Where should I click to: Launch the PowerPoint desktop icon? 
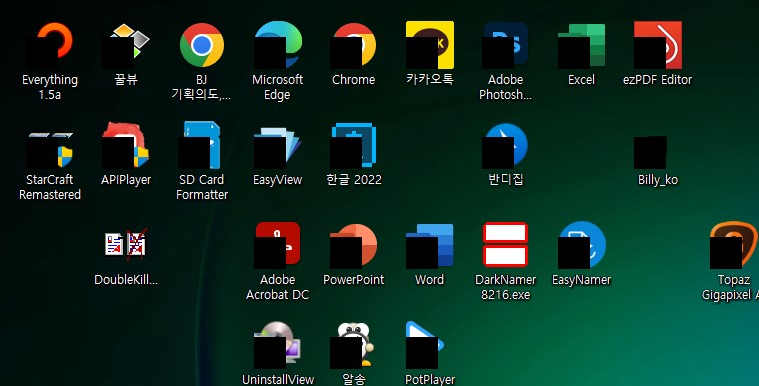(354, 246)
